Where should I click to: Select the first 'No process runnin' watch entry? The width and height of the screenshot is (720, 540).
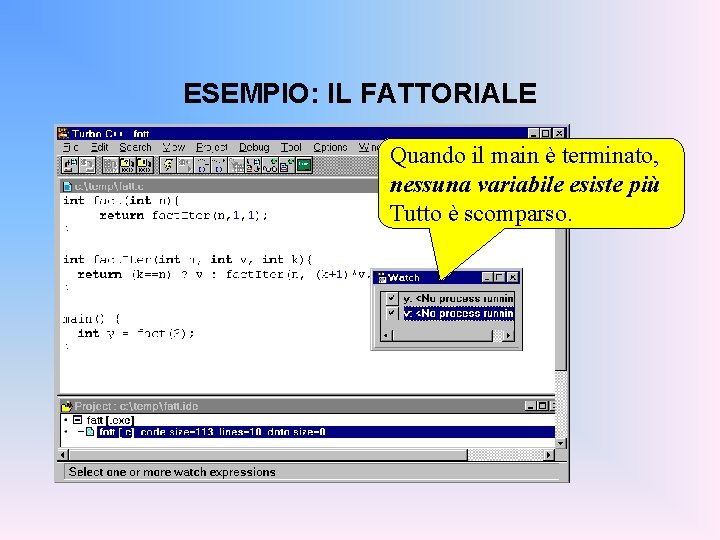[458, 298]
